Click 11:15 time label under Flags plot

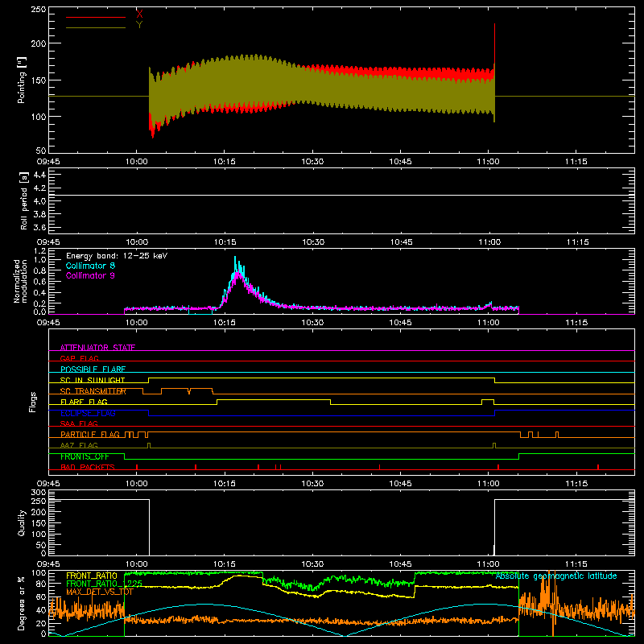576,484
